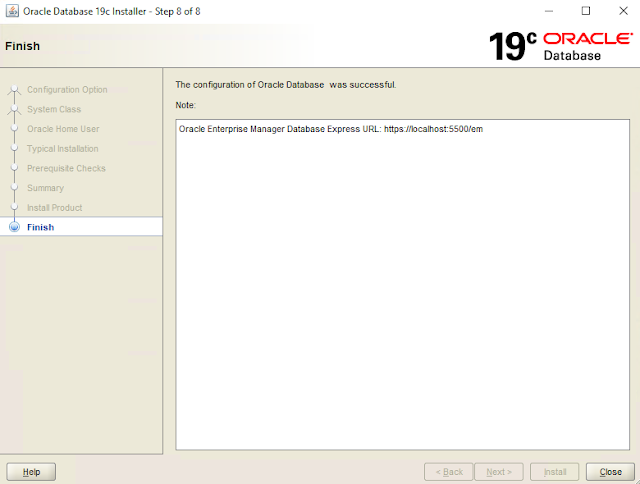The image size is (640, 484).
Task: Click the window title 'Oracle Database 19c Installer - Step 8 of 8'
Action: click(x=111, y=11)
